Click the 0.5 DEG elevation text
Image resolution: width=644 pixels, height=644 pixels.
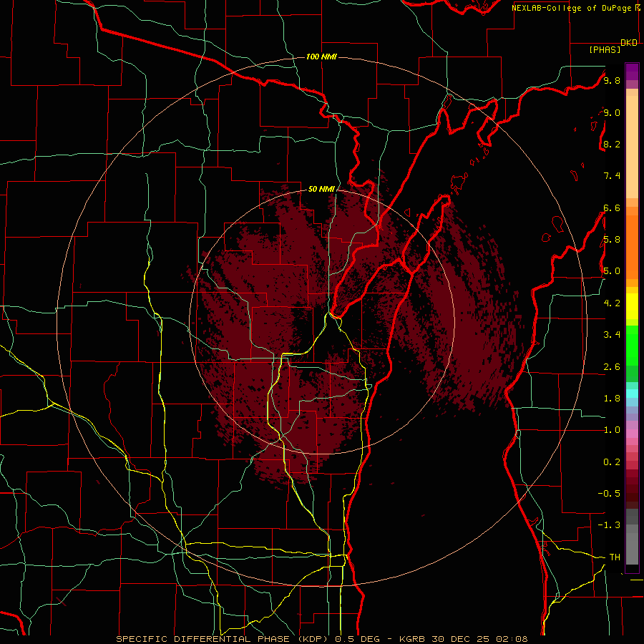(x=358, y=639)
